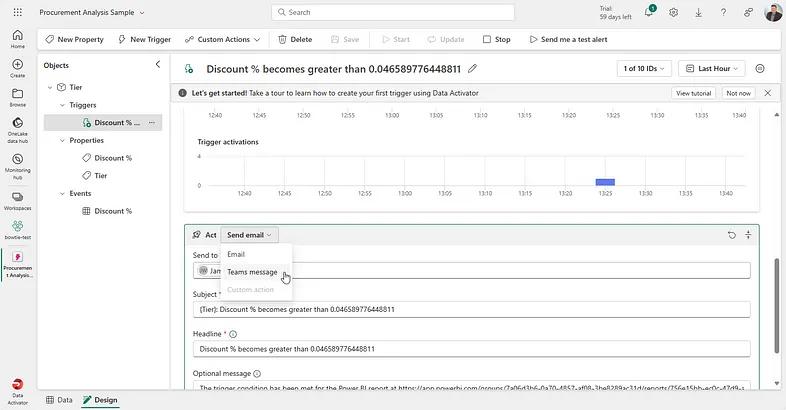The image size is (786, 410).
Task: Click the Optional message field
Action: [472, 385]
